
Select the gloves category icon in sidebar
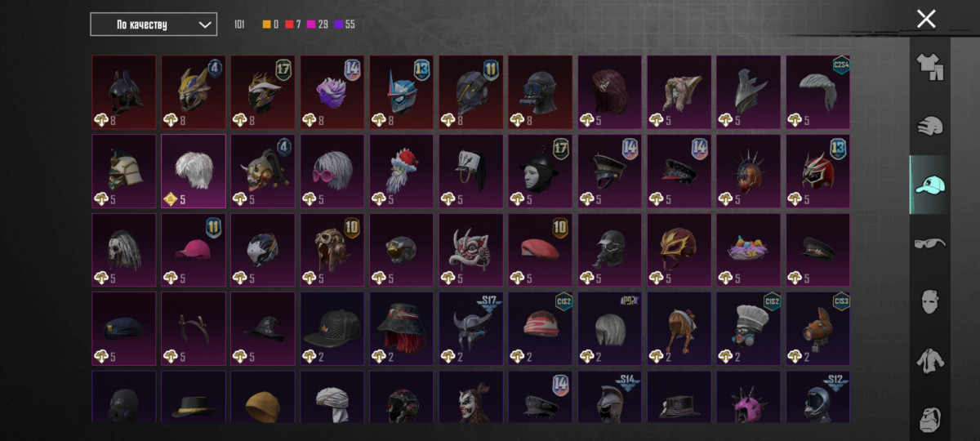[x=929, y=126]
